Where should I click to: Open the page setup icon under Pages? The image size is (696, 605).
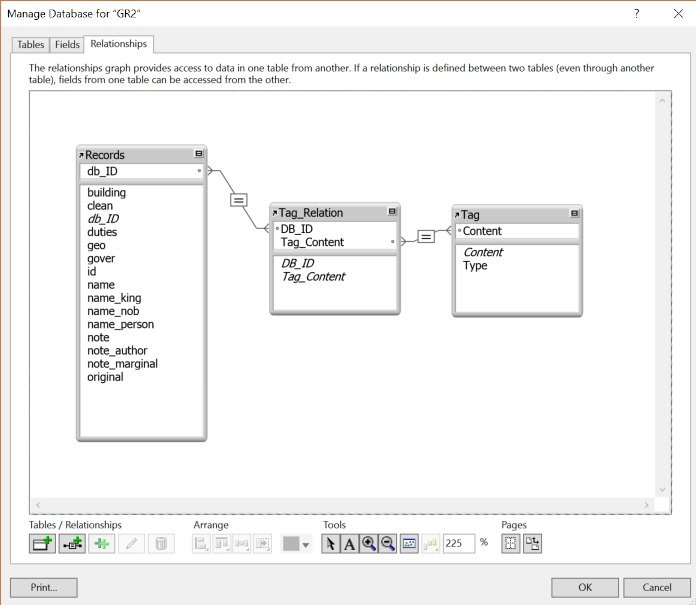[x=532, y=543]
